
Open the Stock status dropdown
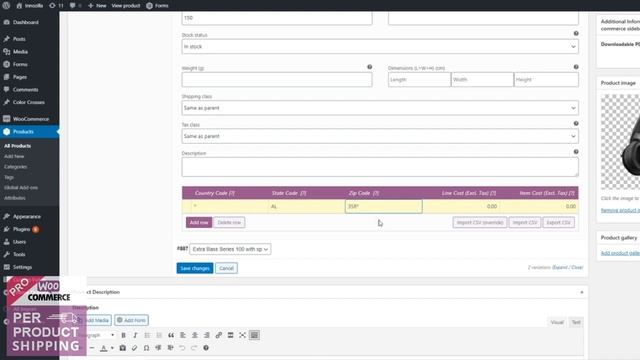click(x=380, y=47)
